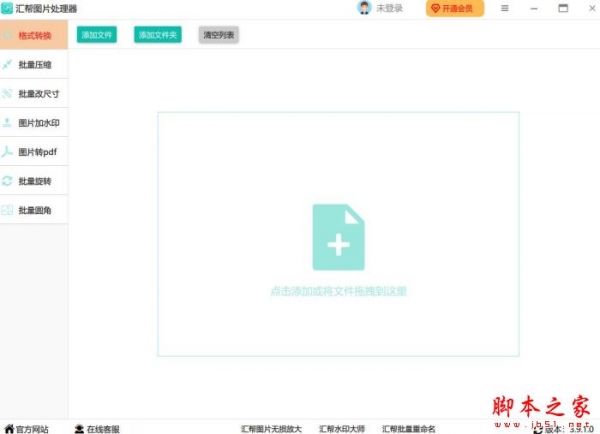The width and height of the screenshot is (600, 434).
Task: Click the 未登录 login text
Action: tap(389, 8)
